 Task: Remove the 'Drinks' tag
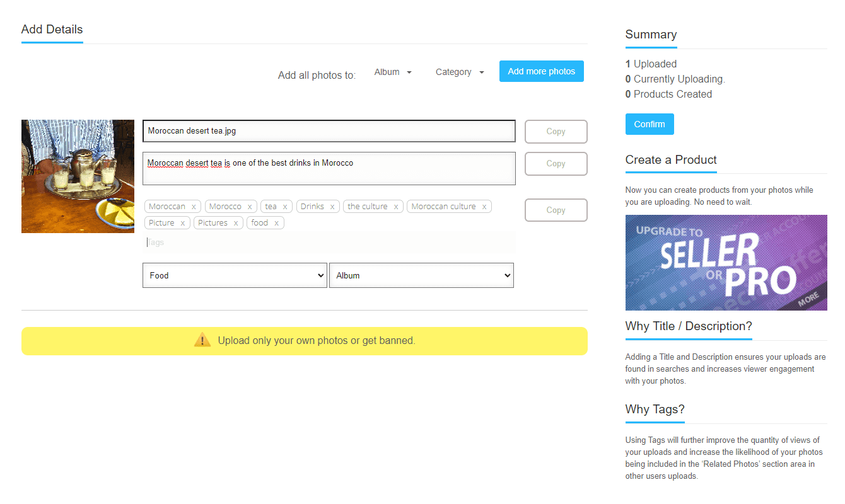pyautogui.click(x=332, y=207)
